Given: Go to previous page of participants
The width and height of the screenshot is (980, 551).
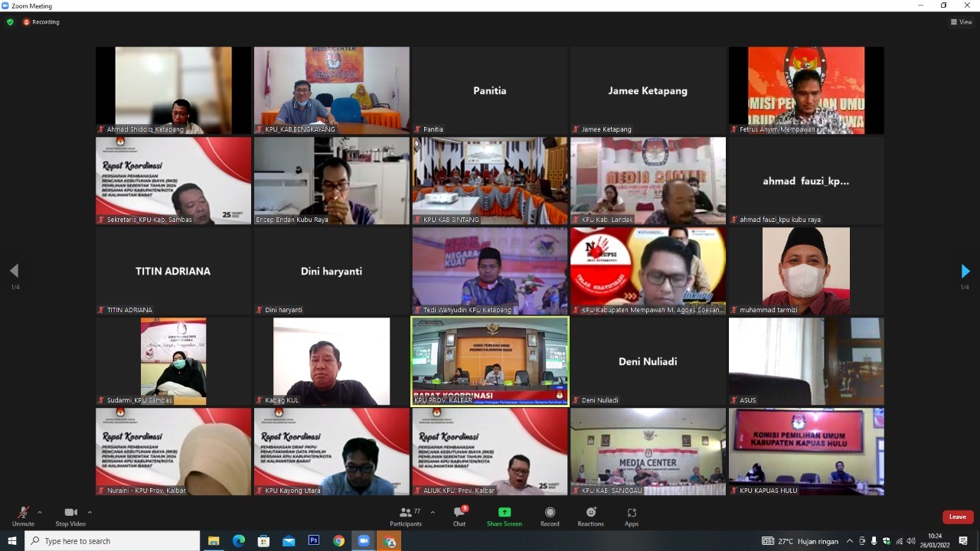Looking at the screenshot, I should click(14, 271).
